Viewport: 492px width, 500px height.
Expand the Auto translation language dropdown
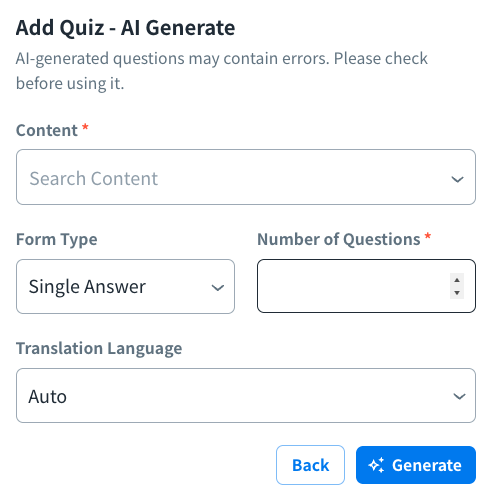tap(246, 396)
